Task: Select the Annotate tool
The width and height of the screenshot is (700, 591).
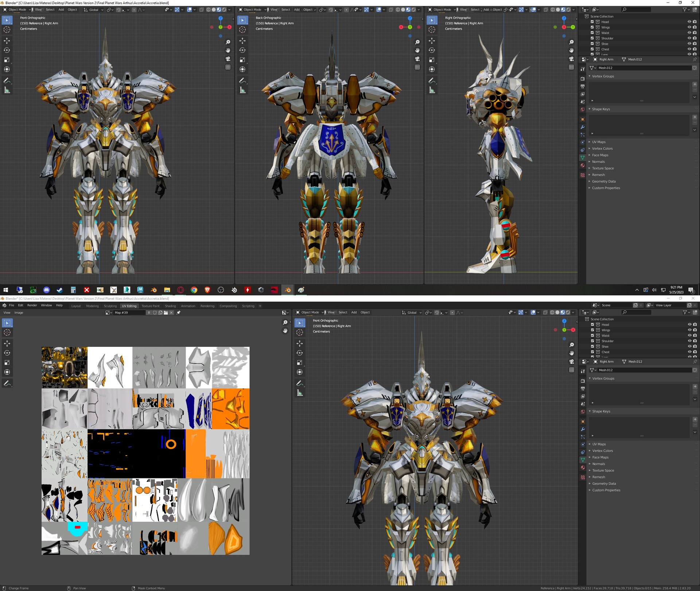Action: click(x=7, y=80)
